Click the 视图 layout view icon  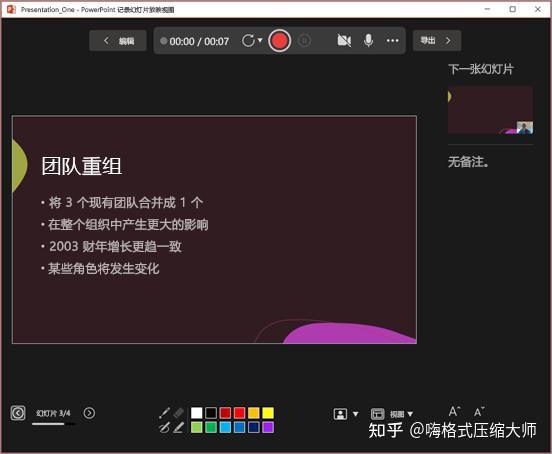pos(377,414)
